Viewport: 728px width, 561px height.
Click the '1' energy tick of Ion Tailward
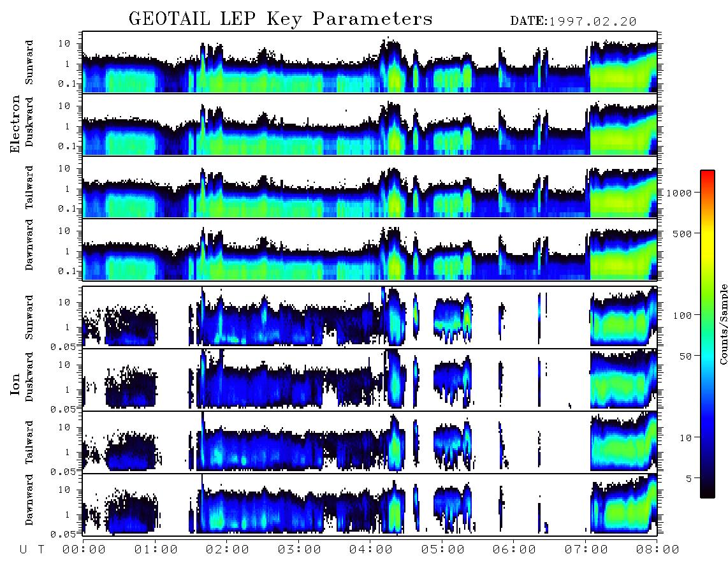click(x=68, y=453)
